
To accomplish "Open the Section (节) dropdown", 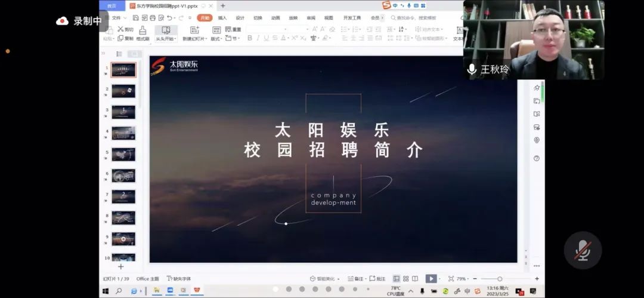I will 233,38.
